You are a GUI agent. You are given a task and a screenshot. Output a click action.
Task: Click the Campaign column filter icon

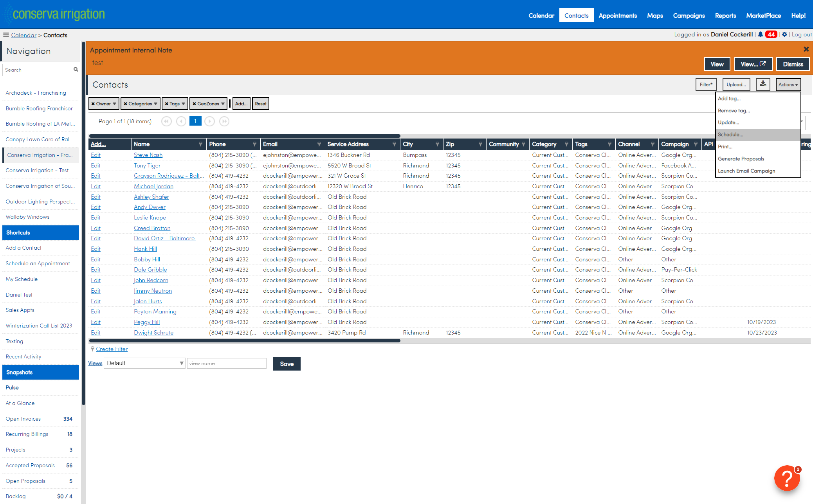pyautogui.click(x=696, y=144)
